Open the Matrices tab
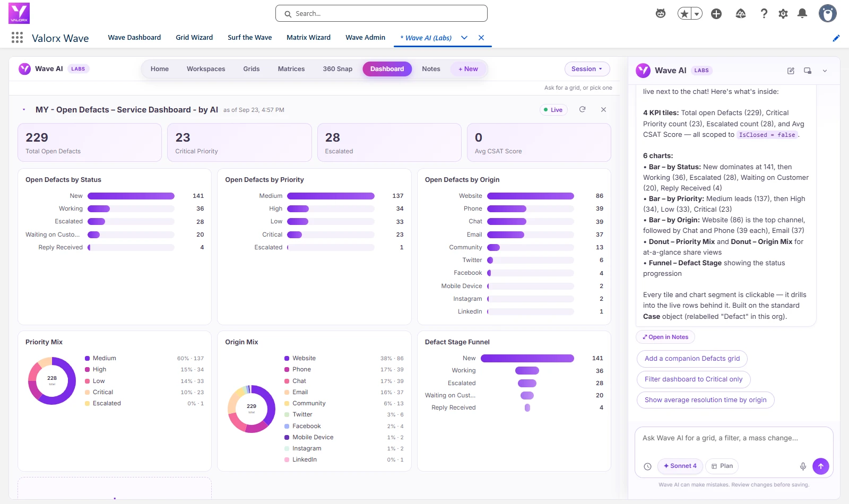This screenshot has height=504, width=849. pos(291,69)
